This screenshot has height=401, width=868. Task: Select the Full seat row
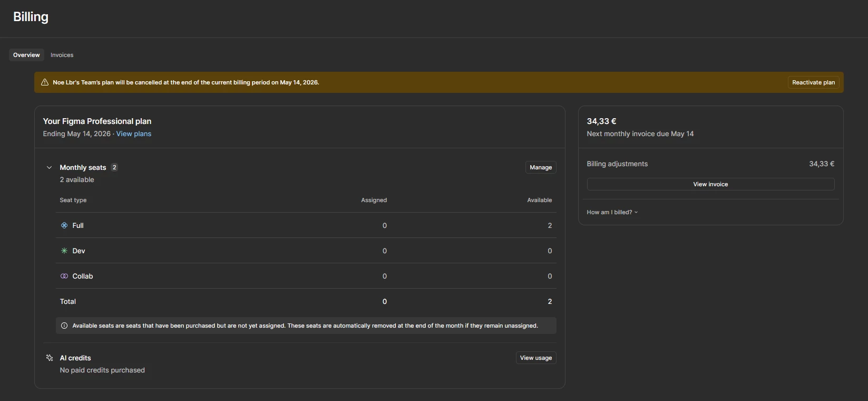306,225
